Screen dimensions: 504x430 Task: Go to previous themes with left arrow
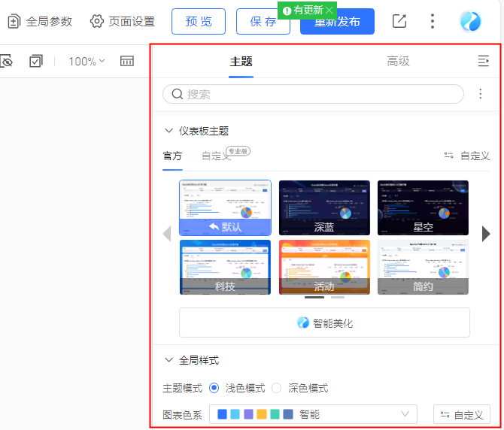(x=167, y=234)
